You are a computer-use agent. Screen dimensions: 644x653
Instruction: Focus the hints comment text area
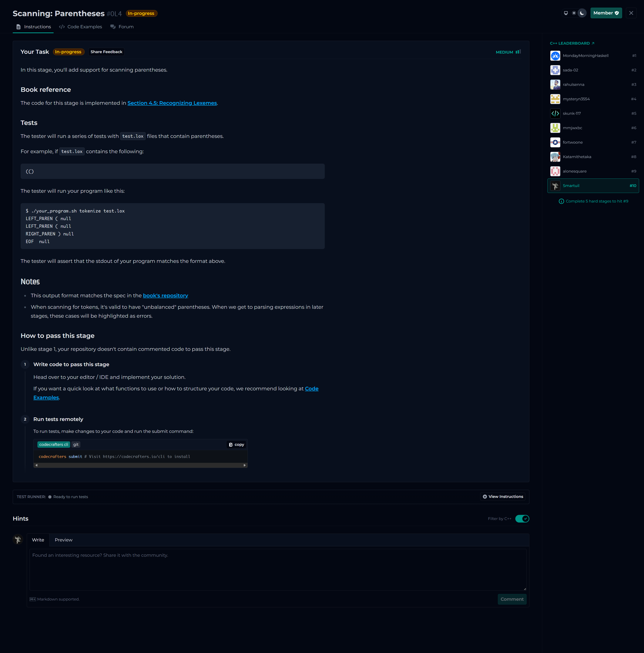coord(278,569)
